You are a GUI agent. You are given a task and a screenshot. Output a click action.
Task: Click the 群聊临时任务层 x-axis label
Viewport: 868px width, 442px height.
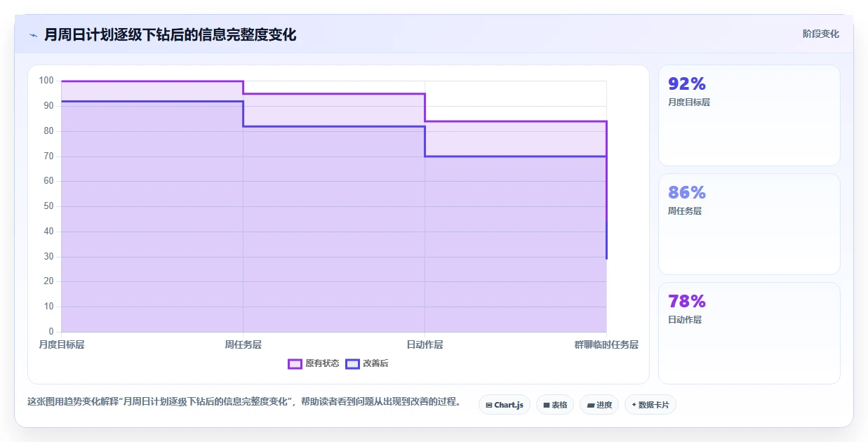tap(606, 344)
